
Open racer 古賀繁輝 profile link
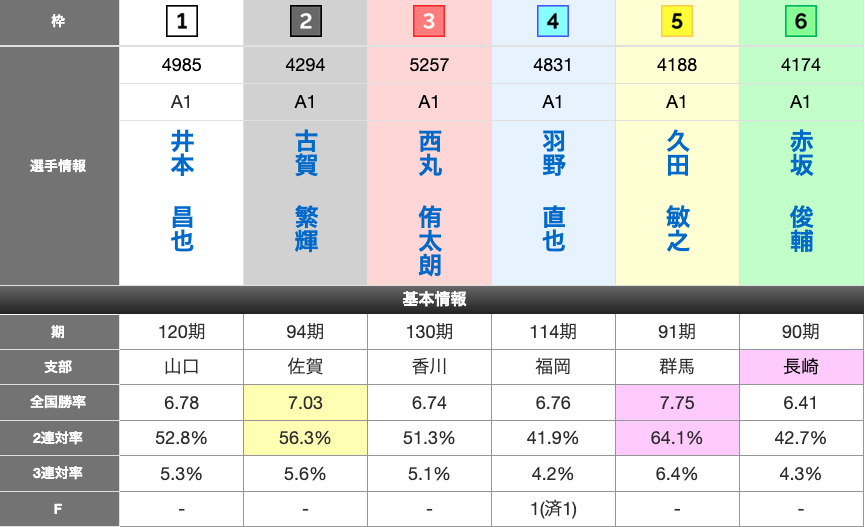[x=306, y=191]
